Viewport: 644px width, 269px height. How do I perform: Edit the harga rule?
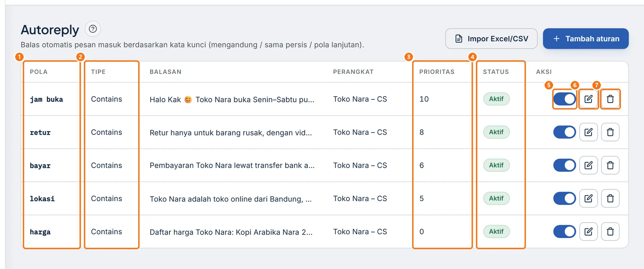point(589,232)
